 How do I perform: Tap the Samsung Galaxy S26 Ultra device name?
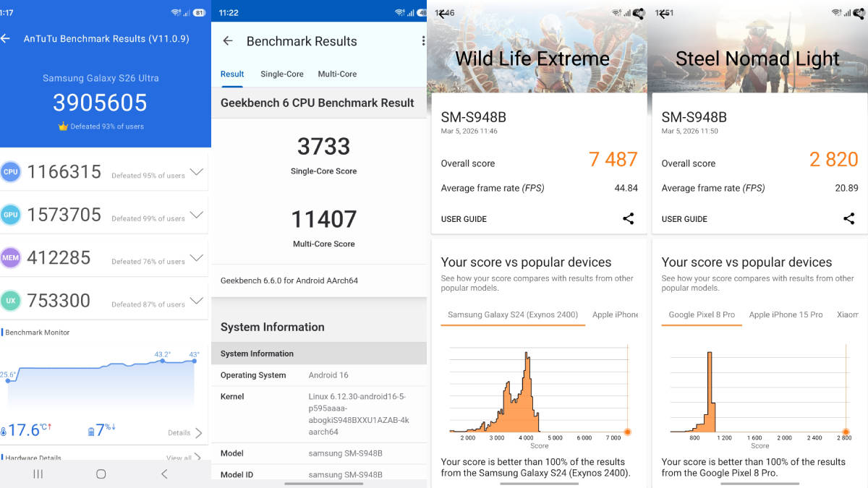(x=101, y=78)
